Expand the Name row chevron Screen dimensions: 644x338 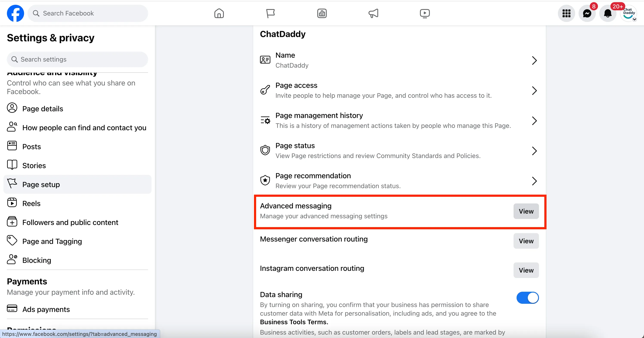click(534, 60)
